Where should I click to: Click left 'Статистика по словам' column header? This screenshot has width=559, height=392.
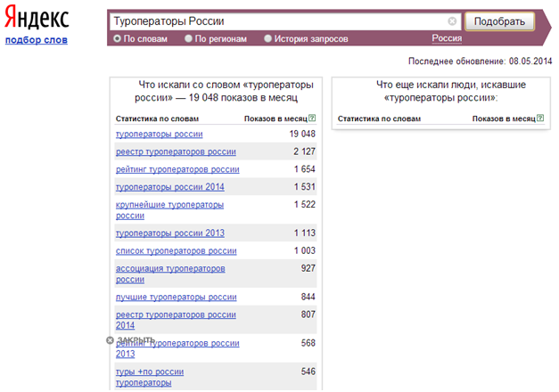[157, 118]
